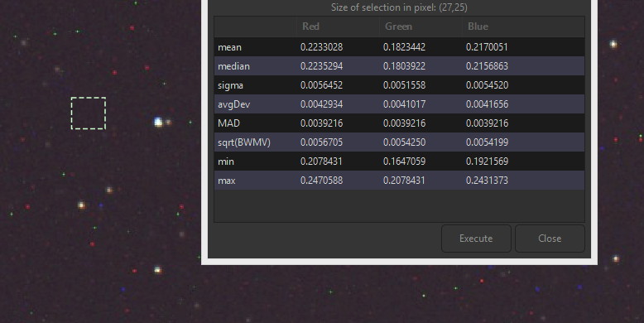Select the sigma row
The height and width of the screenshot is (323, 644).
[399, 85]
